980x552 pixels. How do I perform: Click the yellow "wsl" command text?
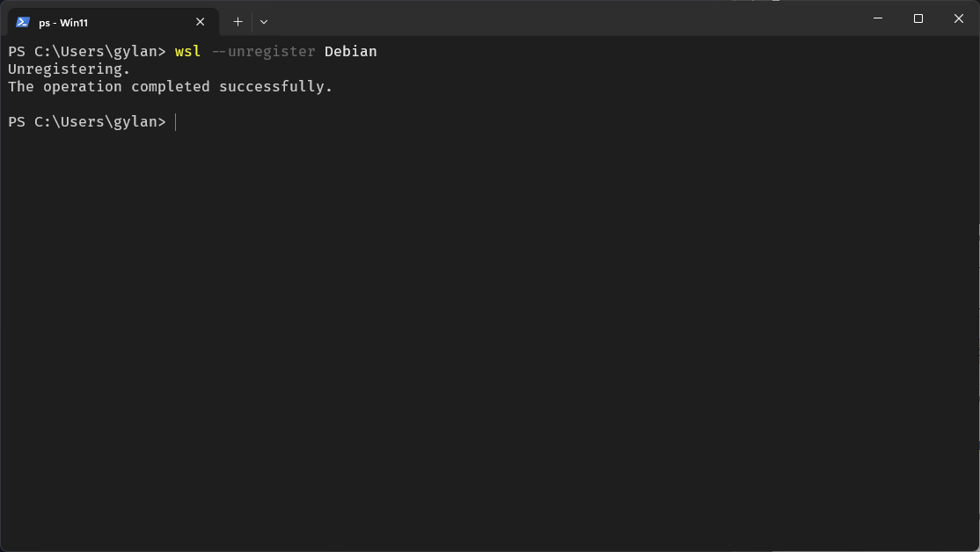188,52
